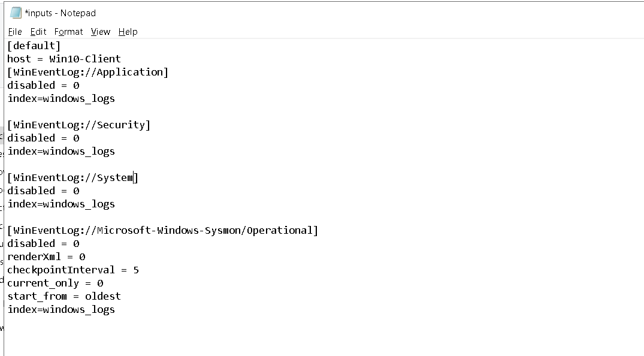Click the WinEventLog://System stanza header
The image size is (644, 356).
click(x=72, y=177)
